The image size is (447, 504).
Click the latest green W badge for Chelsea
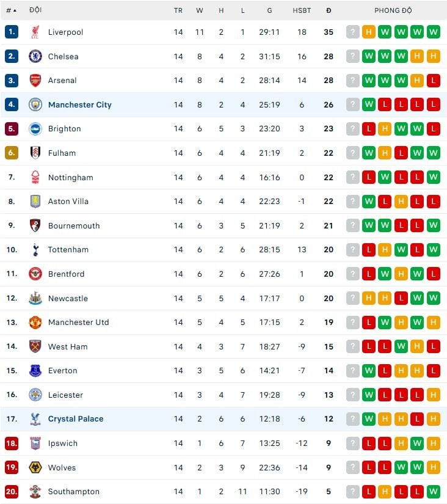[400, 56]
